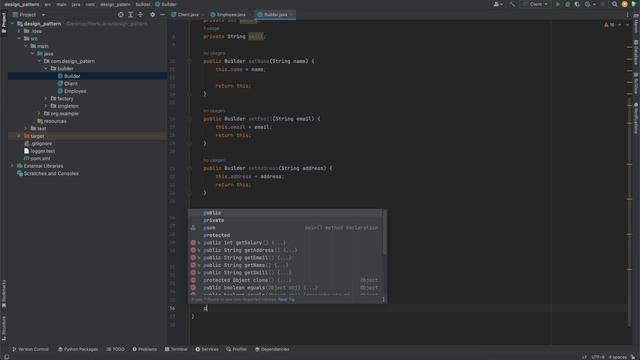640x360 pixels.
Task: Hide the Project panel with minus icon
Action: click(162, 15)
